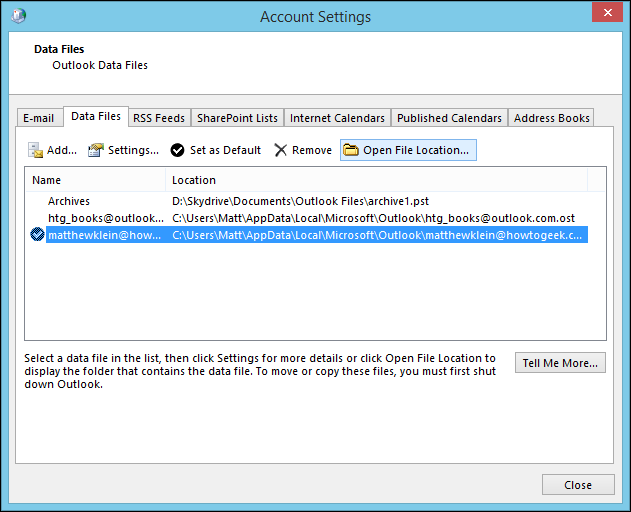The image size is (631, 512).
Task: Click the Remove X icon
Action: coord(280,150)
